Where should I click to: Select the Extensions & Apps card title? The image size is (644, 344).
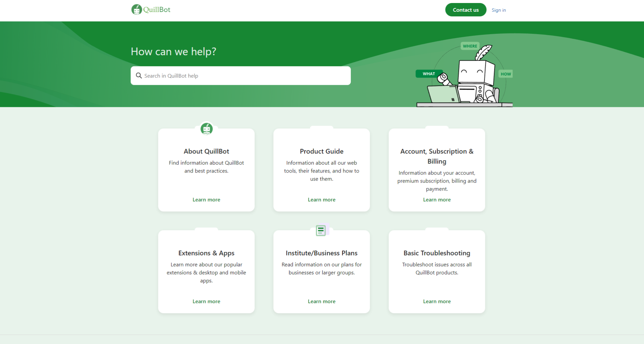pos(206,253)
